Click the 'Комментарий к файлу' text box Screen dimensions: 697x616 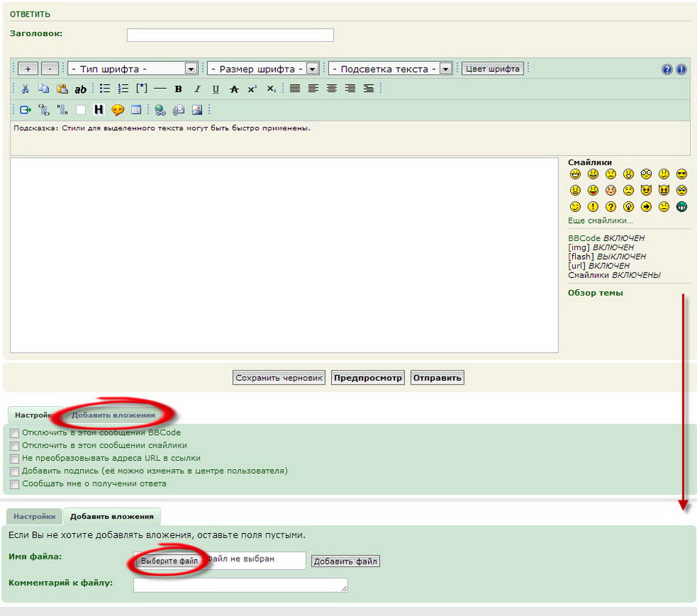tap(240, 585)
